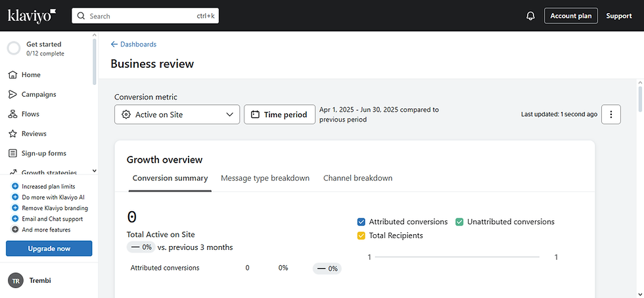Click plus icon beside Remove Klaviyo branding
The image size is (644, 298).
(15, 208)
